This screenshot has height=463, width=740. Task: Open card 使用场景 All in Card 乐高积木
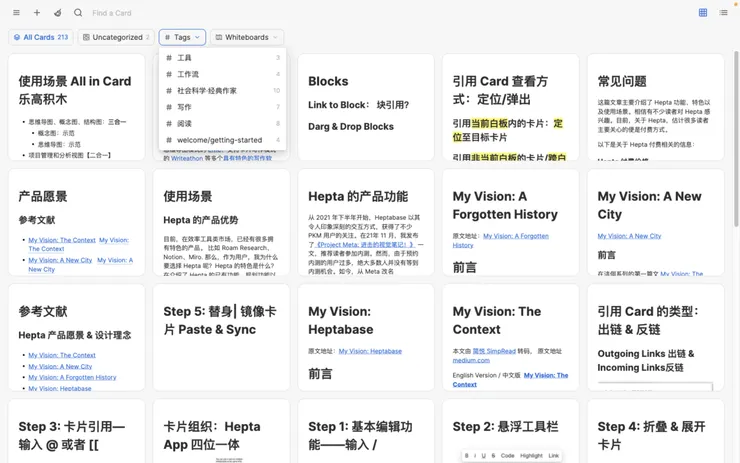tap(76, 107)
